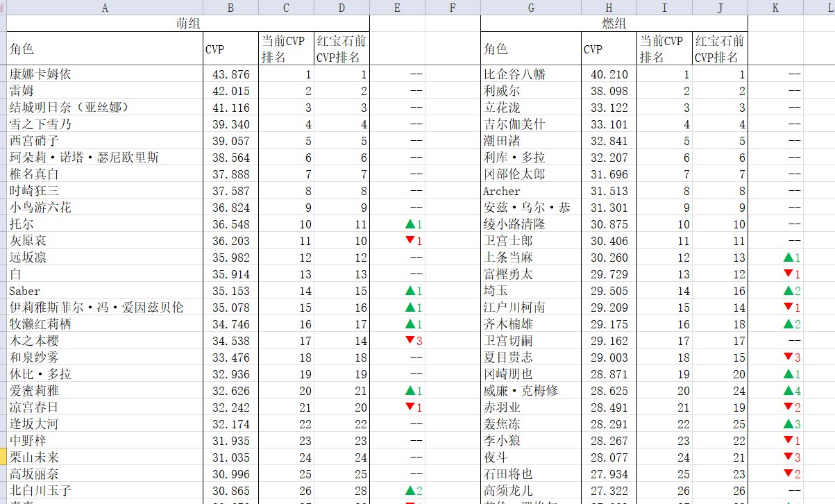Click CVP value 40.210
Image resolution: width=835 pixels, height=504 pixels.
point(609,74)
